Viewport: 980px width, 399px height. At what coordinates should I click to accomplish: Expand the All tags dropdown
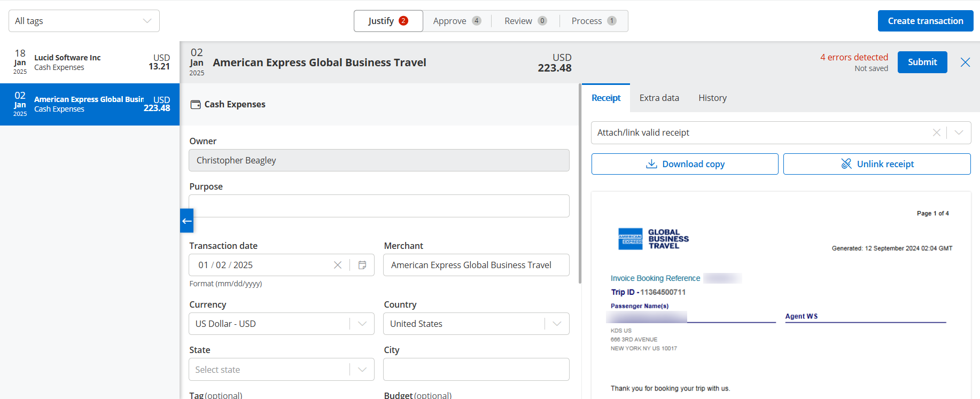84,21
